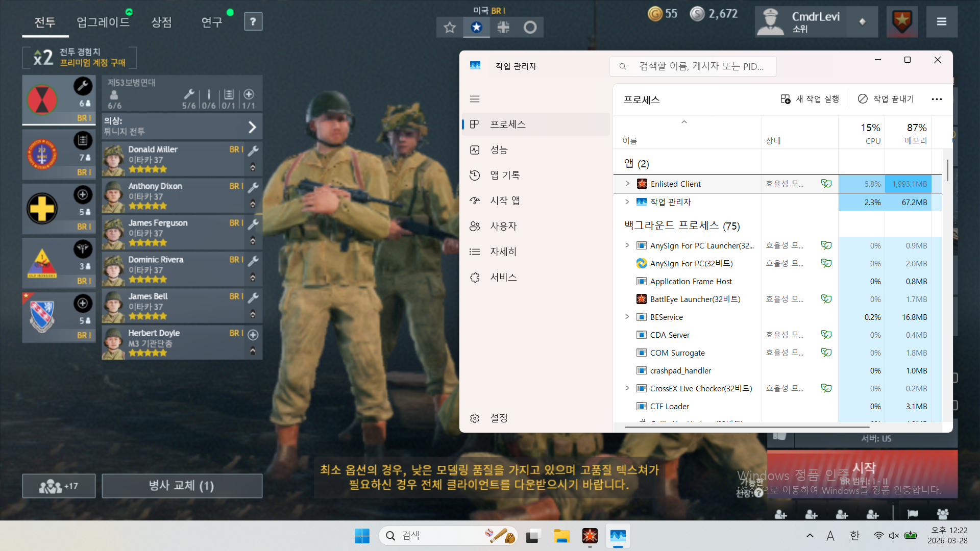This screenshot has width=980, height=551.
Task: Open the 서비스 services page
Action: tap(503, 278)
